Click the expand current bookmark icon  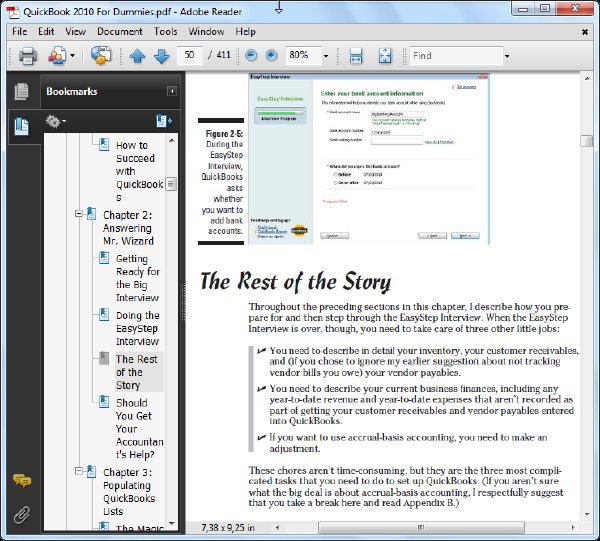click(x=164, y=121)
